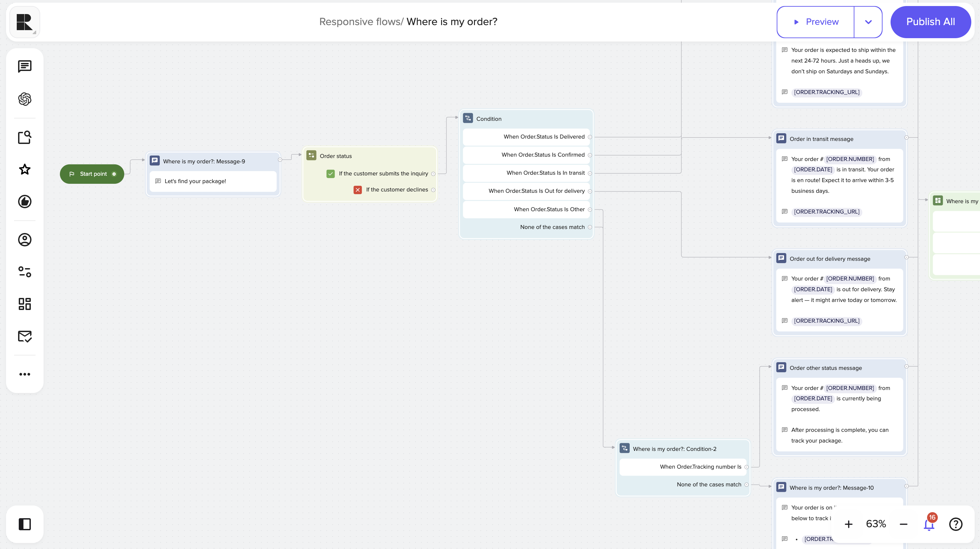Image resolution: width=980 pixels, height=549 pixels.
Task: Click the Preview button
Action: [816, 22]
